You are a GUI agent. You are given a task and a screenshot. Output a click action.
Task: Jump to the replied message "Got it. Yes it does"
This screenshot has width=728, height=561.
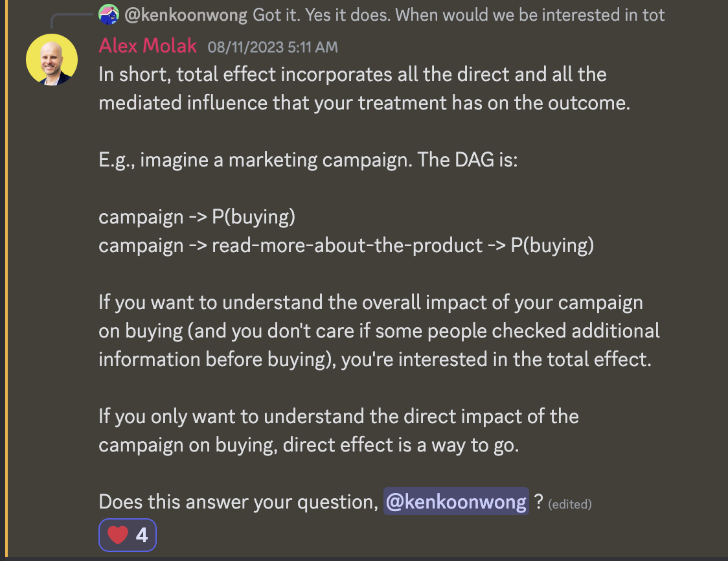tap(459, 15)
